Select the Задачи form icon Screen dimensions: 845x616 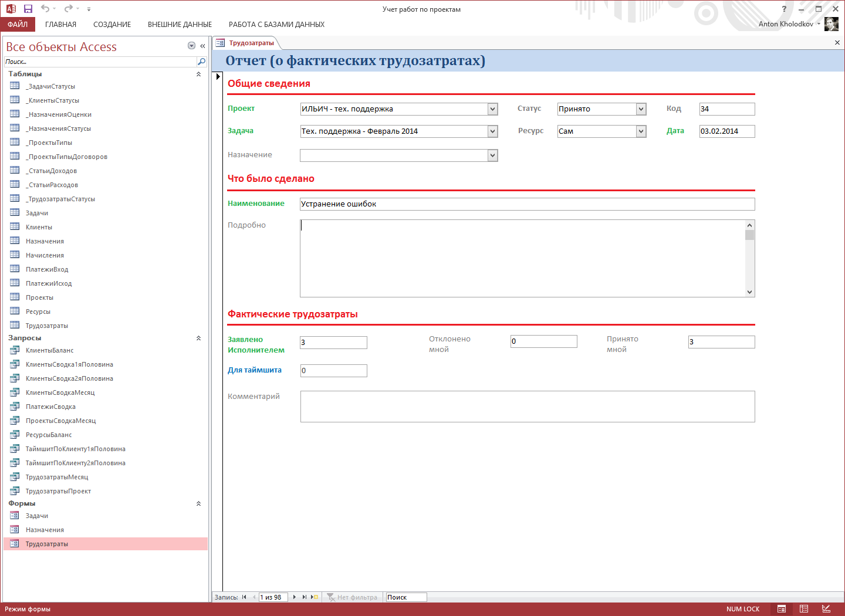tap(15, 515)
